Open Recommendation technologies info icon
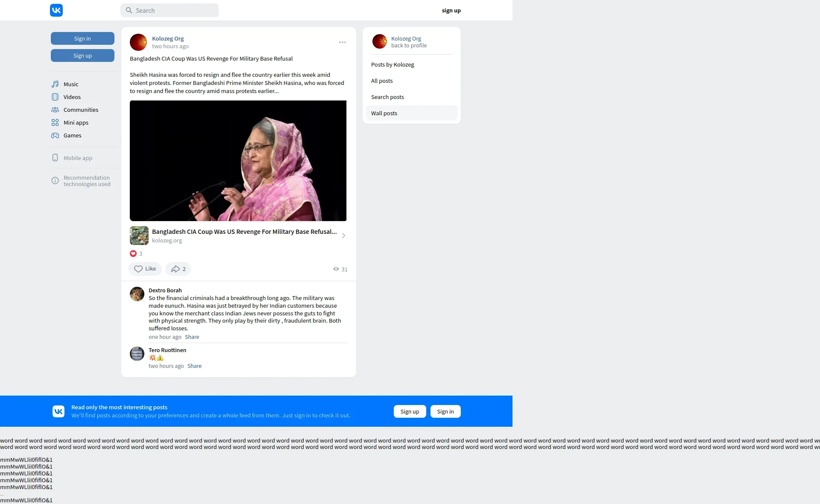Screen dimensions: 820x504 pyautogui.click(x=55, y=181)
